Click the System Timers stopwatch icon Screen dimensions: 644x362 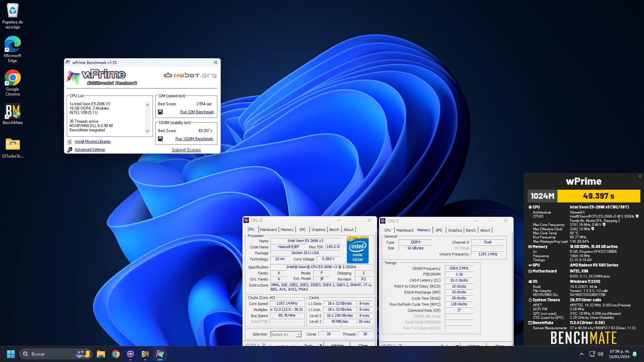click(530, 300)
